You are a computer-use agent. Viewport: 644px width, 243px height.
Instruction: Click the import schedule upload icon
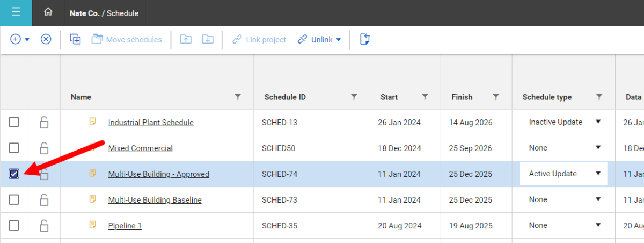[186, 39]
